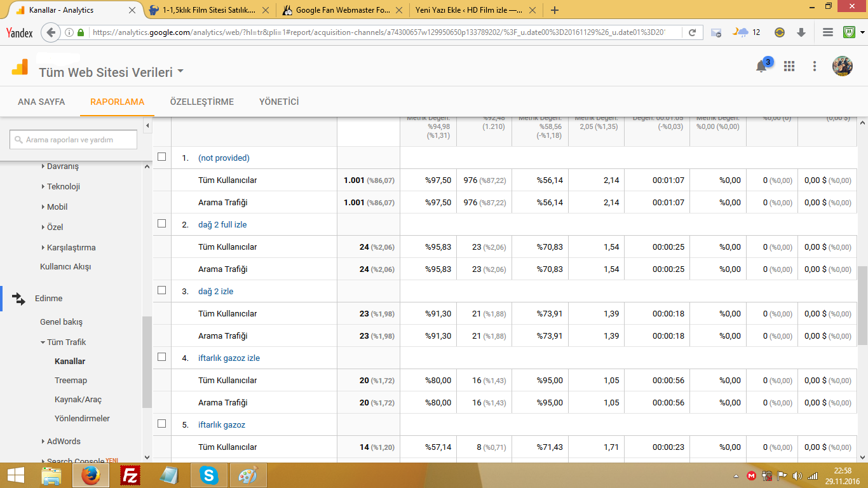Open Skype from the taskbar

tap(208, 475)
